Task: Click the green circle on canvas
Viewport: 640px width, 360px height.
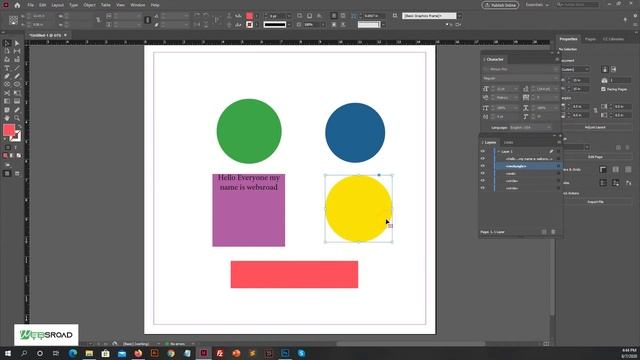Action: coord(249,131)
